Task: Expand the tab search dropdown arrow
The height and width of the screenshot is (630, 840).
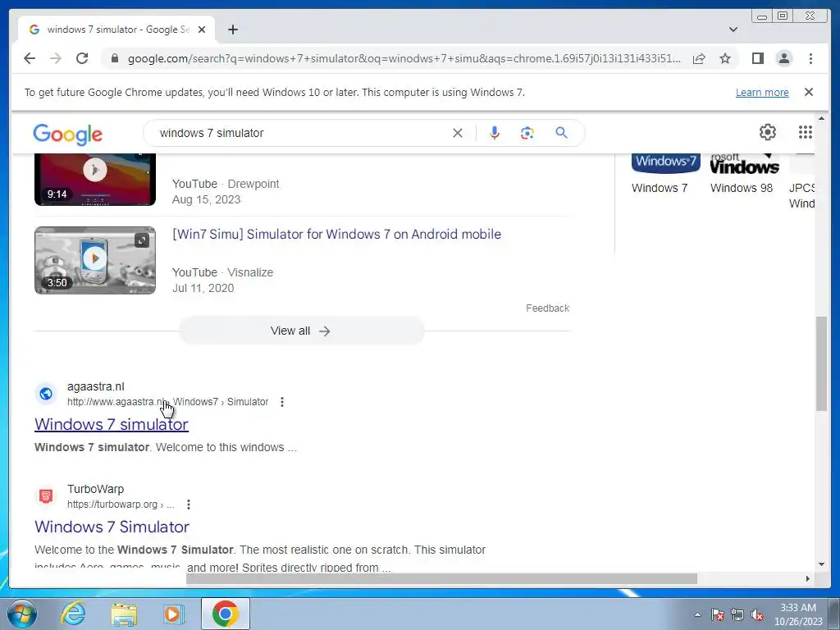Action: [x=733, y=30]
